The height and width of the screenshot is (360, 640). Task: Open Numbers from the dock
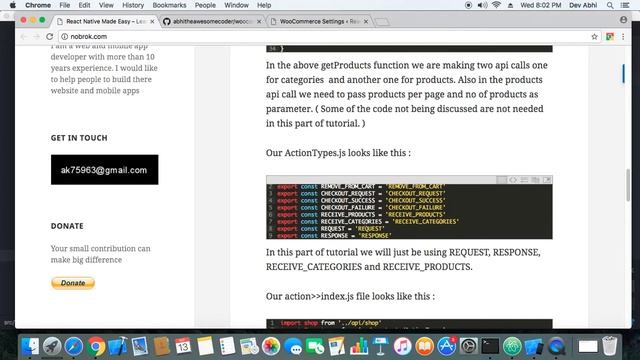coord(359,347)
